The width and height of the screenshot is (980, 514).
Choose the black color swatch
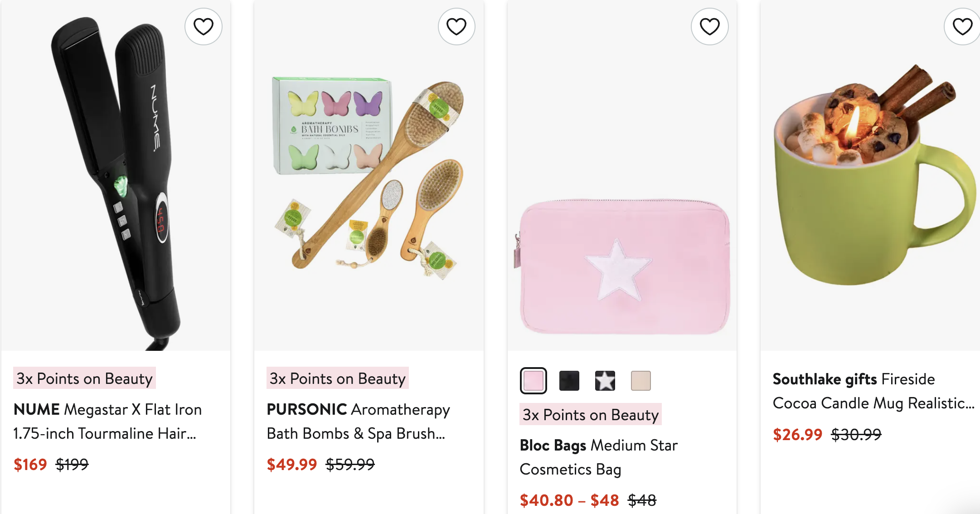pos(569,381)
